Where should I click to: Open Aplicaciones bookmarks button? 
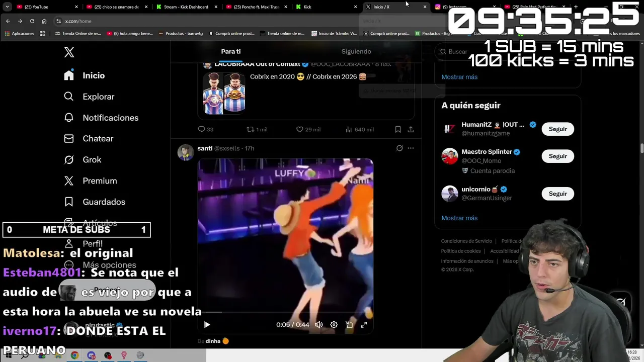click(19, 33)
